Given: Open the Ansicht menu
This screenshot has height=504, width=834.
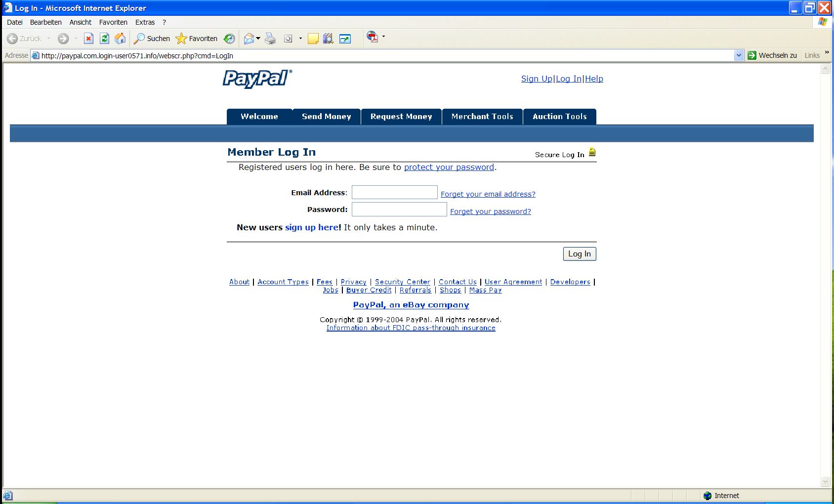Looking at the screenshot, I should [x=81, y=22].
